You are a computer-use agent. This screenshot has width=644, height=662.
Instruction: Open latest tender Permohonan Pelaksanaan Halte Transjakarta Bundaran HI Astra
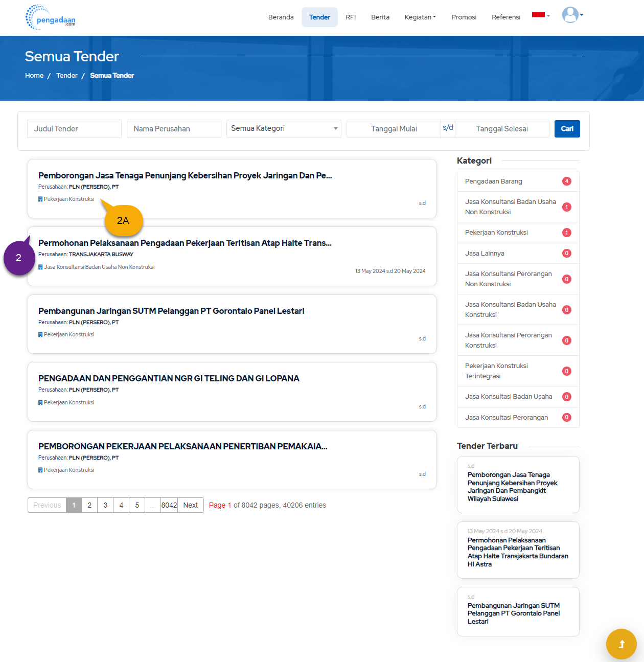(x=518, y=552)
